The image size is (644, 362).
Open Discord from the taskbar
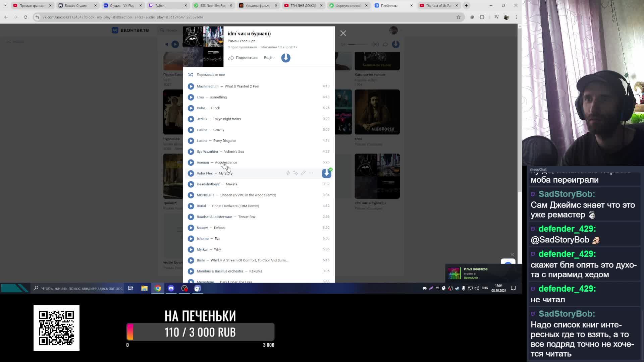point(171,288)
